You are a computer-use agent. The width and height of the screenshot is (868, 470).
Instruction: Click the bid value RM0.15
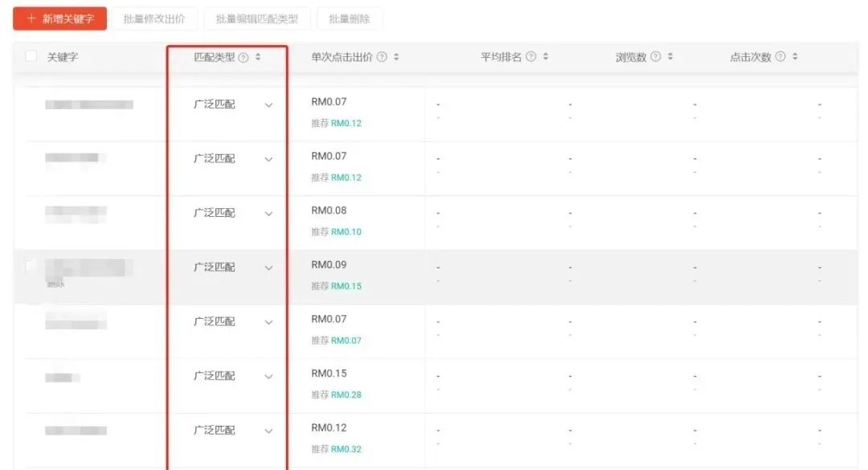329,373
